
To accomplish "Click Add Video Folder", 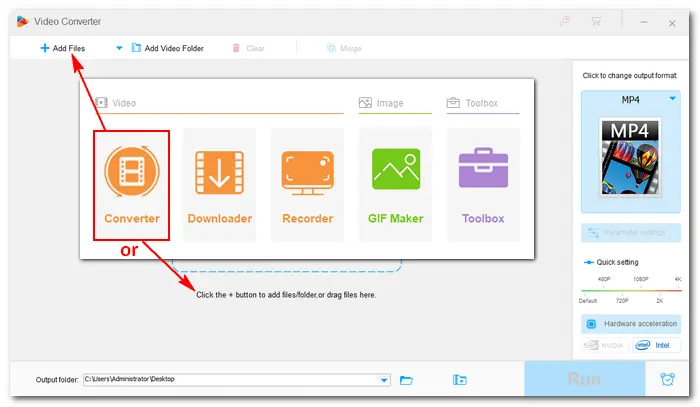I will pos(168,48).
